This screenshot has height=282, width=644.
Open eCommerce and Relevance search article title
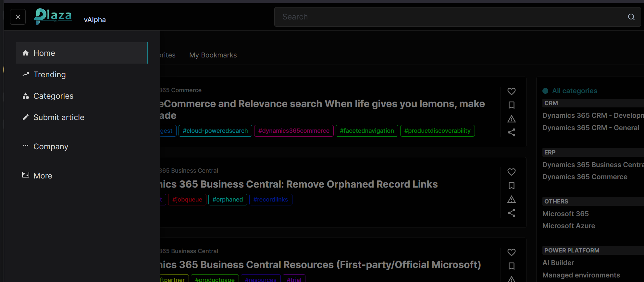pos(322,109)
